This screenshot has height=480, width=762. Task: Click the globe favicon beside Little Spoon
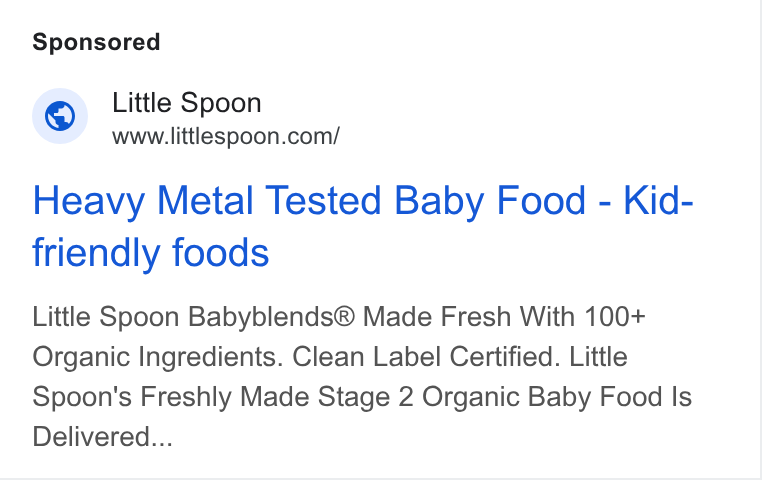pyautogui.click(x=60, y=116)
